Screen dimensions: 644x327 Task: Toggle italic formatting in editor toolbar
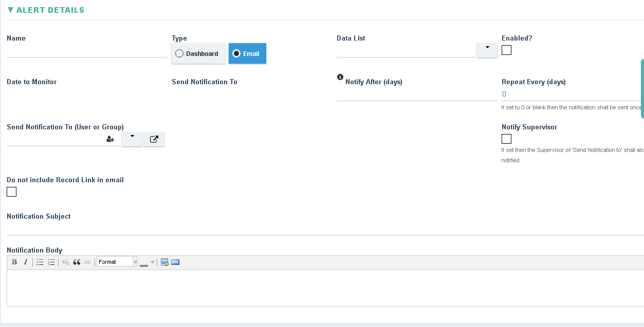pyautogui.click(x=25, y=262)
